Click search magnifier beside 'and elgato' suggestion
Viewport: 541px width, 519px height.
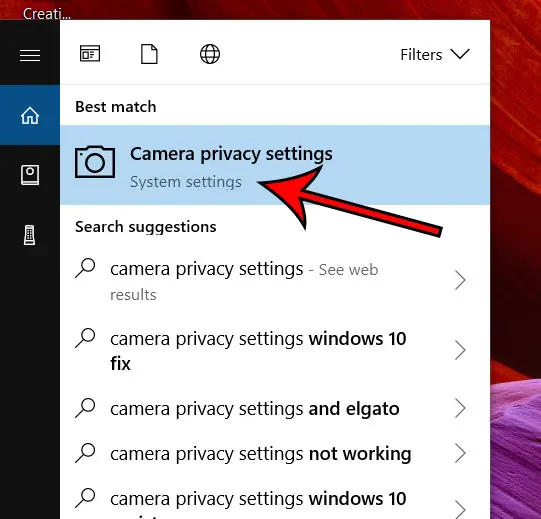point(85,408)
